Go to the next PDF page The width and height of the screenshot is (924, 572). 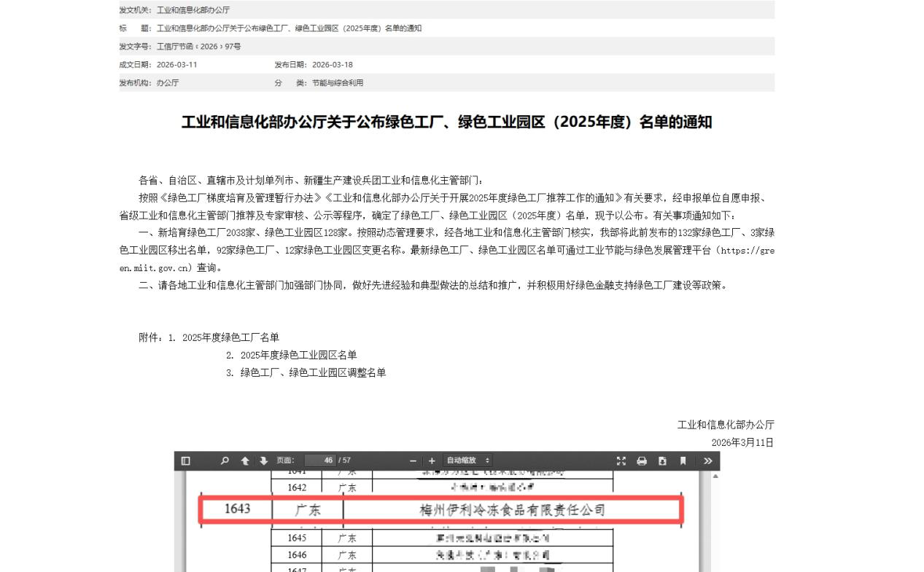tap(263, 461)
